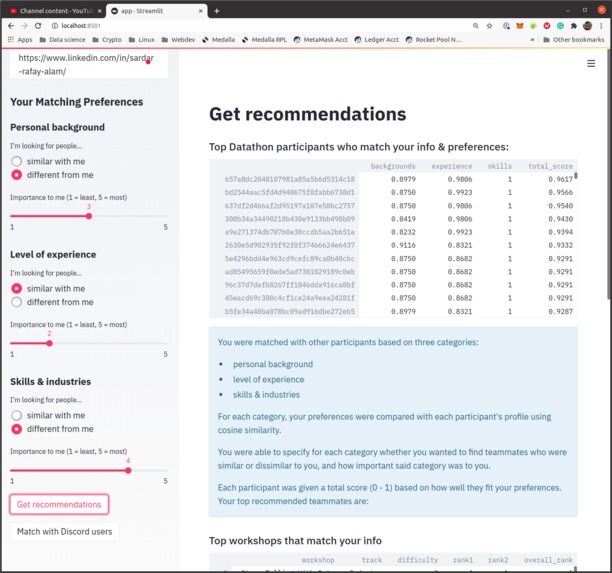
Task: Open Chrome's three-dot menu
Action: pyautogui.click(x=601, y=26)
